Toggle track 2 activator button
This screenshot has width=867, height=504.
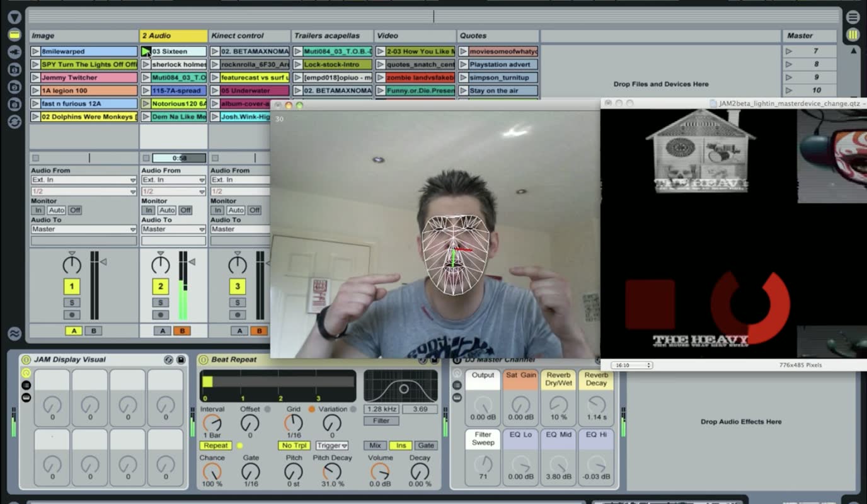point(160,287)
